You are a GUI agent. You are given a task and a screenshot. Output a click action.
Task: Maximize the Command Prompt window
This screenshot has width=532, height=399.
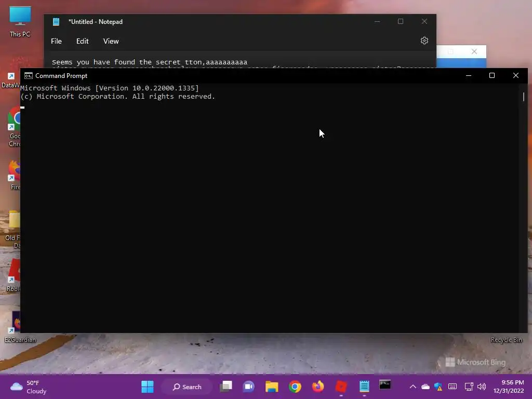pyautogui.click(x=491, y=75)
